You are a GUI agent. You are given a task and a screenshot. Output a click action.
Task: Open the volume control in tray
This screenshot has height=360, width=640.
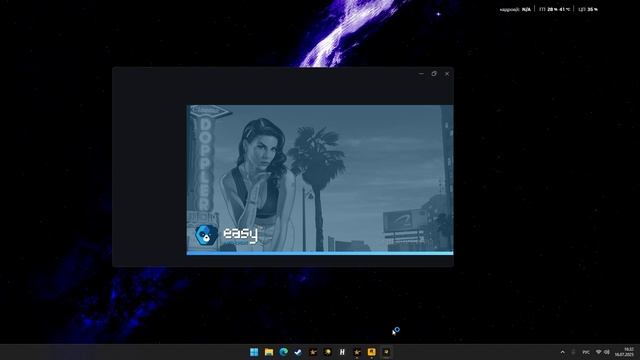[607, 352]
